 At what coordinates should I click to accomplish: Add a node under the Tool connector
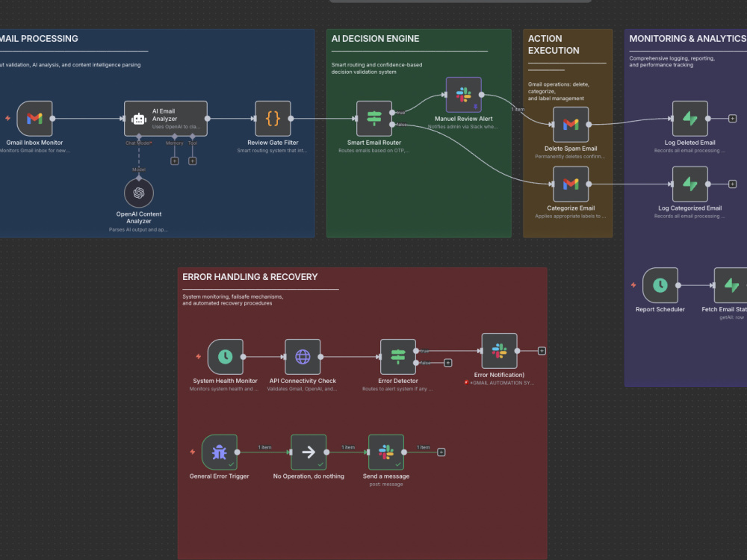click(x=193, y=161)
